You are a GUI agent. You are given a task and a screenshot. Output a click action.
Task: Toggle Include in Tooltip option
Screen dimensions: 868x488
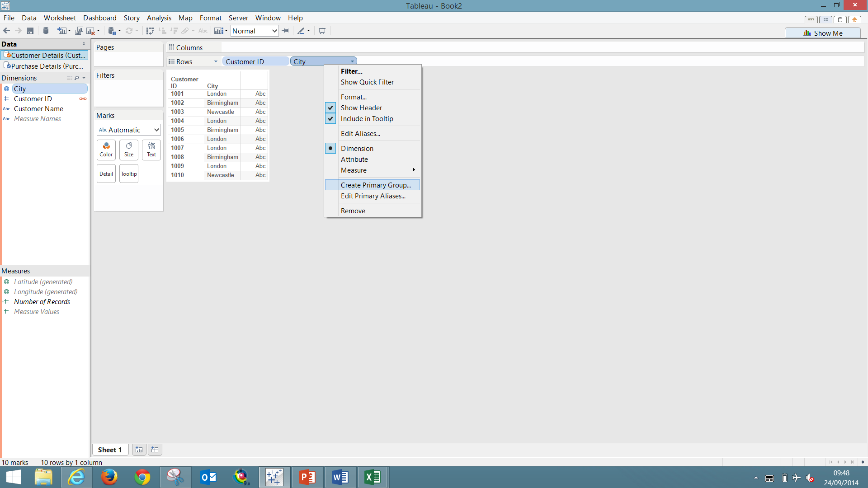[367, 119]
